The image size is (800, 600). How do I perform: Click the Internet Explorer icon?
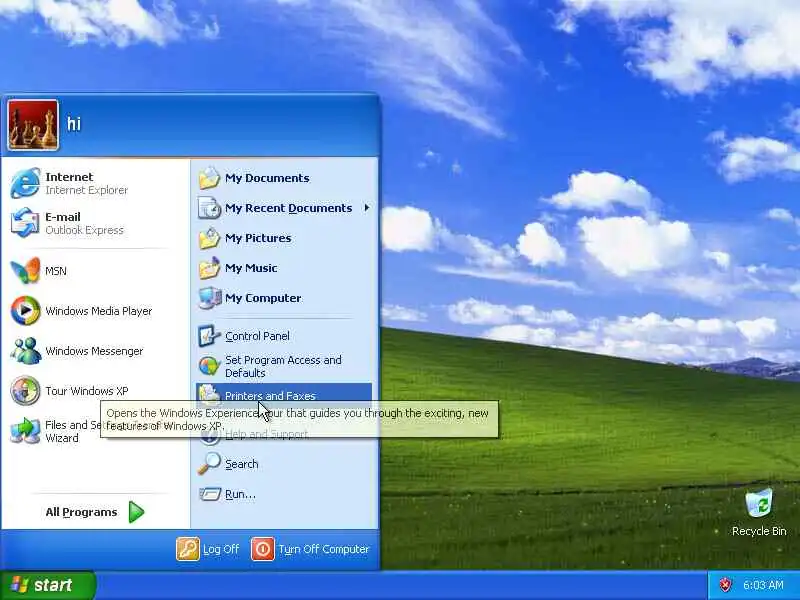[x=25, y=183]
